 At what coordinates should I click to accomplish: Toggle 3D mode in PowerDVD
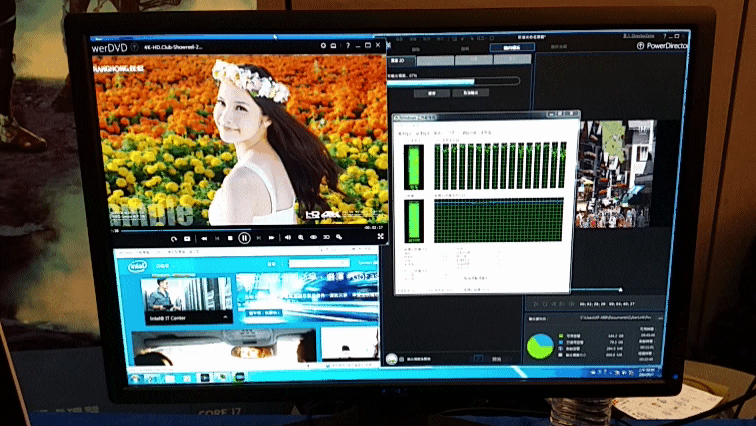tap(326, 237)
